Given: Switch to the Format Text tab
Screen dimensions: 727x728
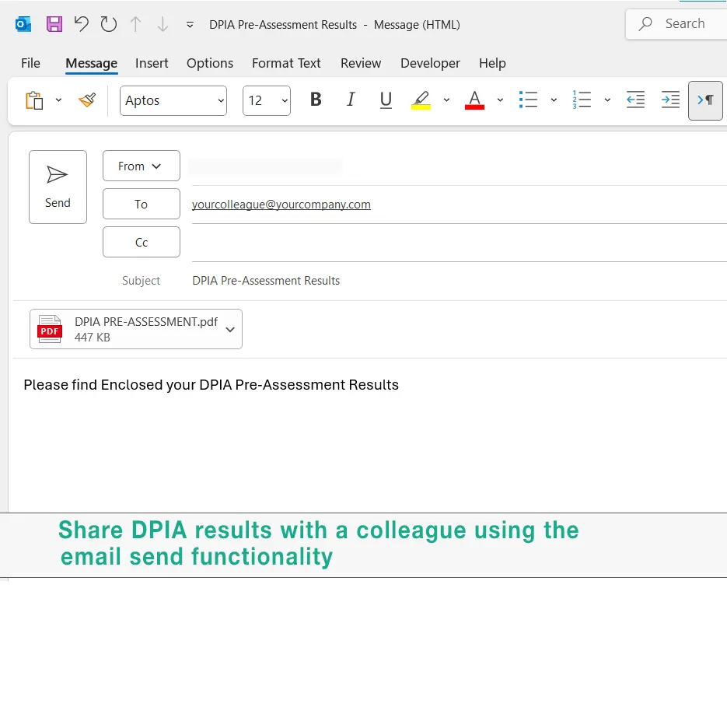Looking at the screenshot, I should 286,63.
